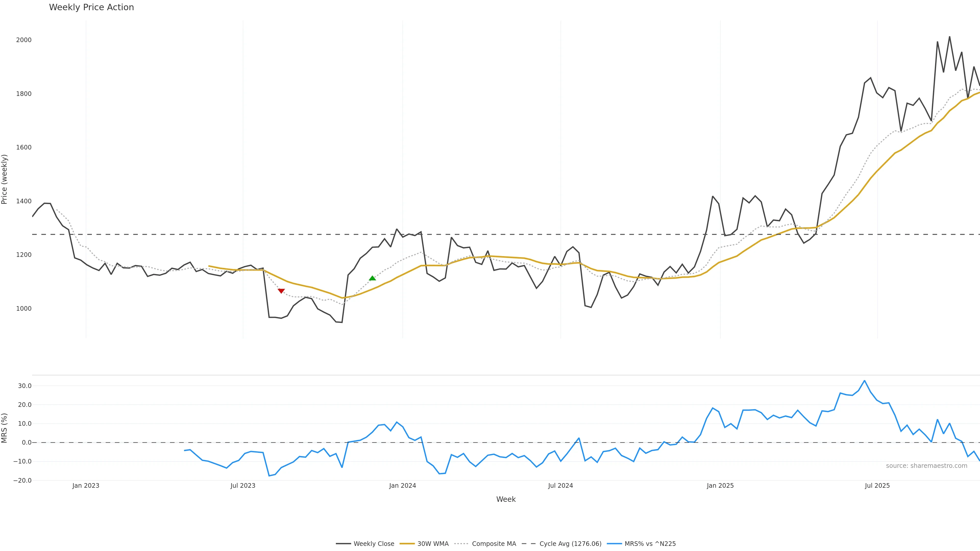980x551 pixels.
Task: Click the Jul 2024 x-axis tick label
Action: pyautogui.click(x=560, y=486)
